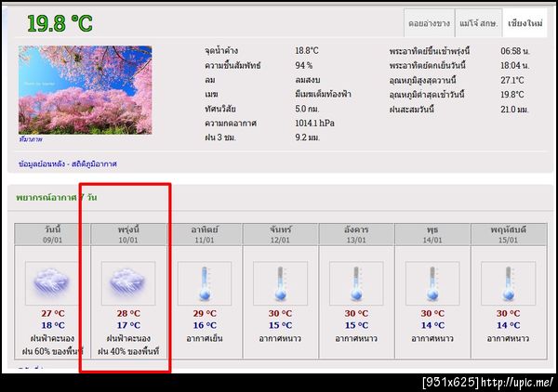Image resolution: width=558 pixels, height=392 pixels.
Task: Switch to the ดอยอ่างขาง station tab
Action: click(429, 23)
